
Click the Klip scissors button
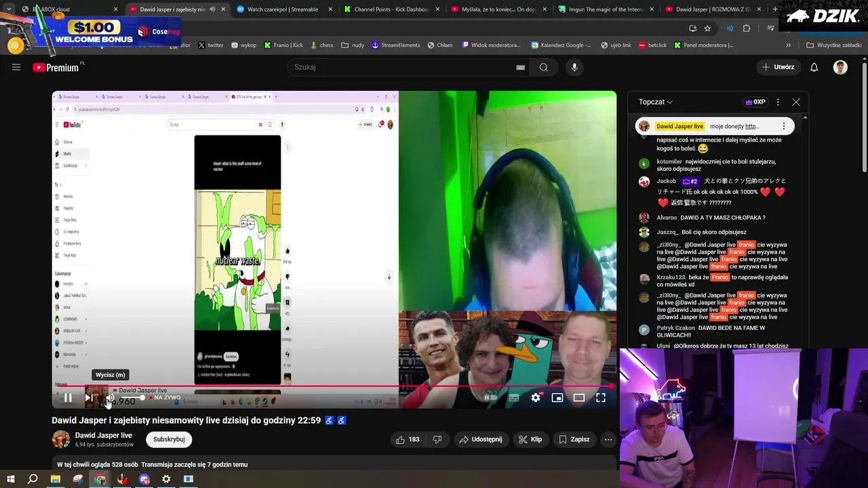pos(530,439)
